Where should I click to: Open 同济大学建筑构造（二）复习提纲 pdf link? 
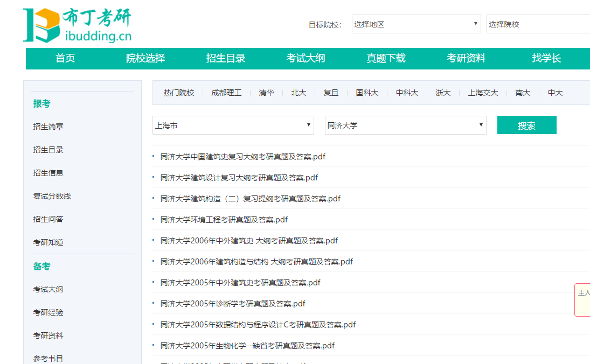250,199
